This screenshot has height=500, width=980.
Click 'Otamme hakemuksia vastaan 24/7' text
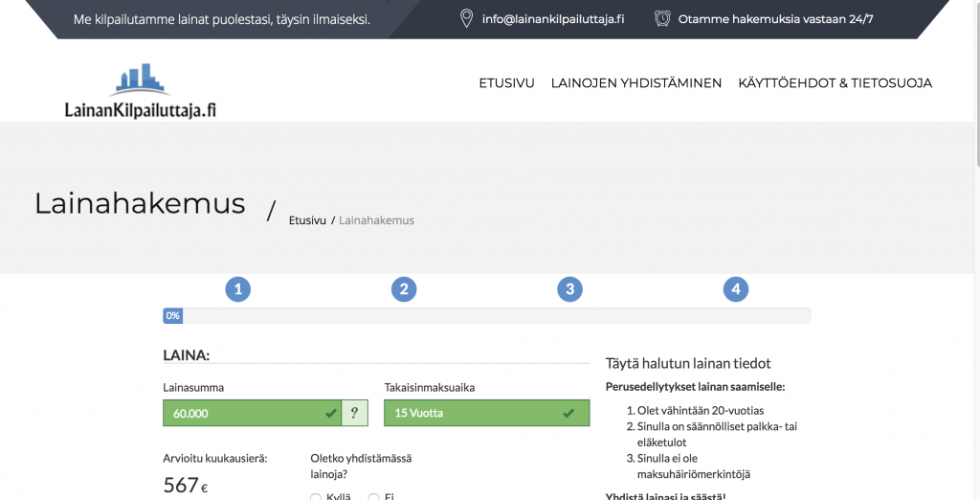775,19
